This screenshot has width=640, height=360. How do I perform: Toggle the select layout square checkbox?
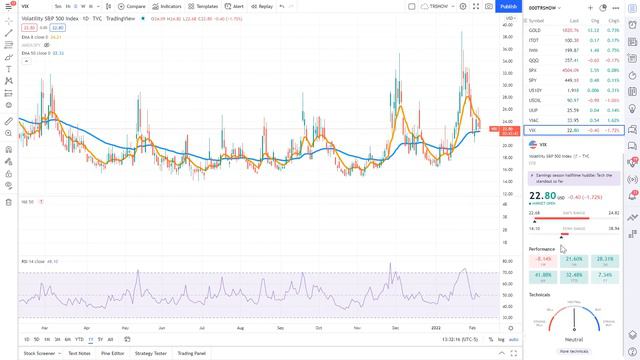[x=412, y=7]
